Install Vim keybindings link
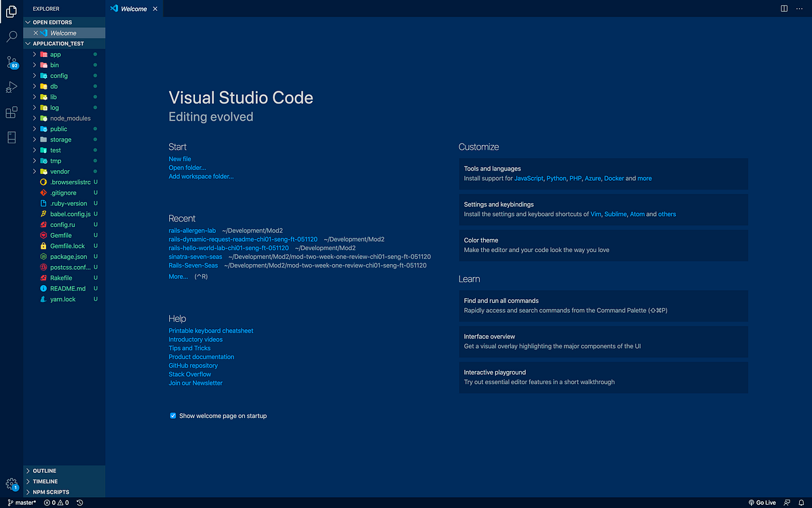Screen dimensions: 812x508 tap(595, 214)
